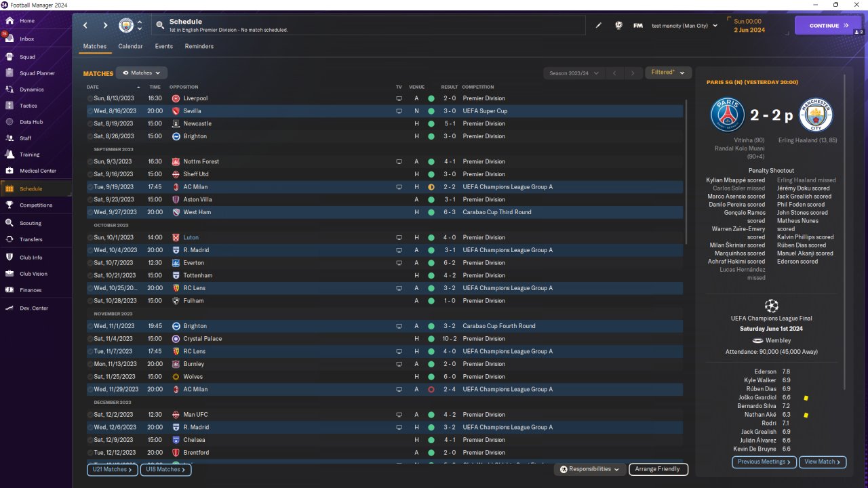Screen dimensions: 868x488
Task: Expand the club switcher chevrons beside the badge
Action: [140, 26]
